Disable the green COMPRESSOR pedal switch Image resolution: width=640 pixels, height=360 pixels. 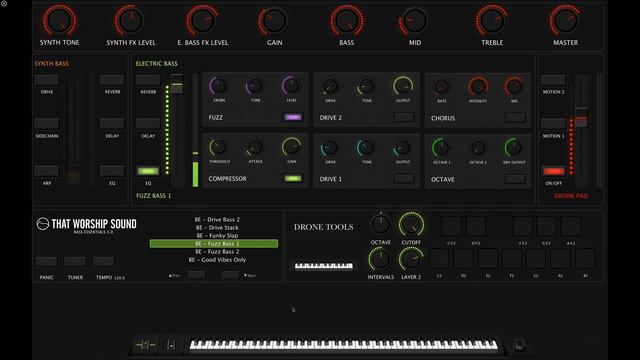pos(293,178)
